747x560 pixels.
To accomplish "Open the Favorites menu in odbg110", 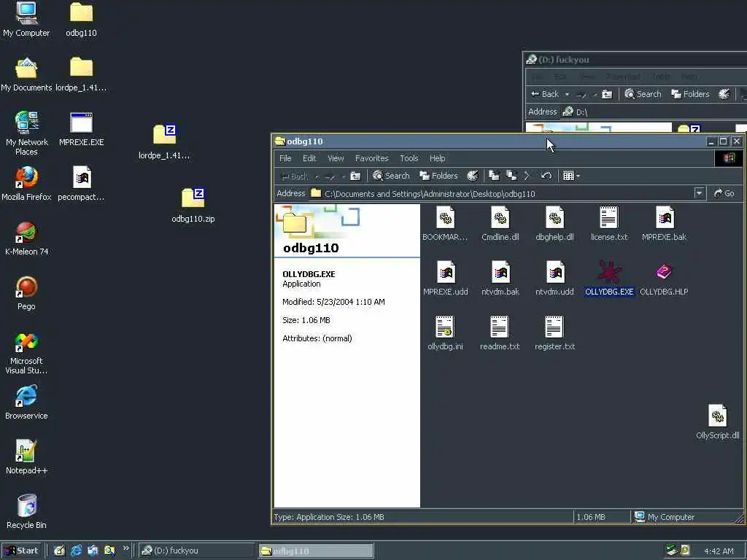I will [x=371, y=158].
